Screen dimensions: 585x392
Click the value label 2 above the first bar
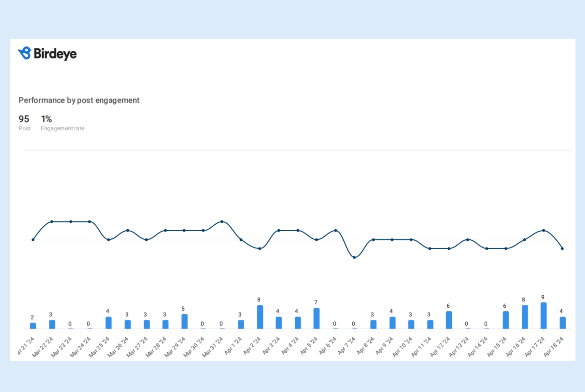32,318
